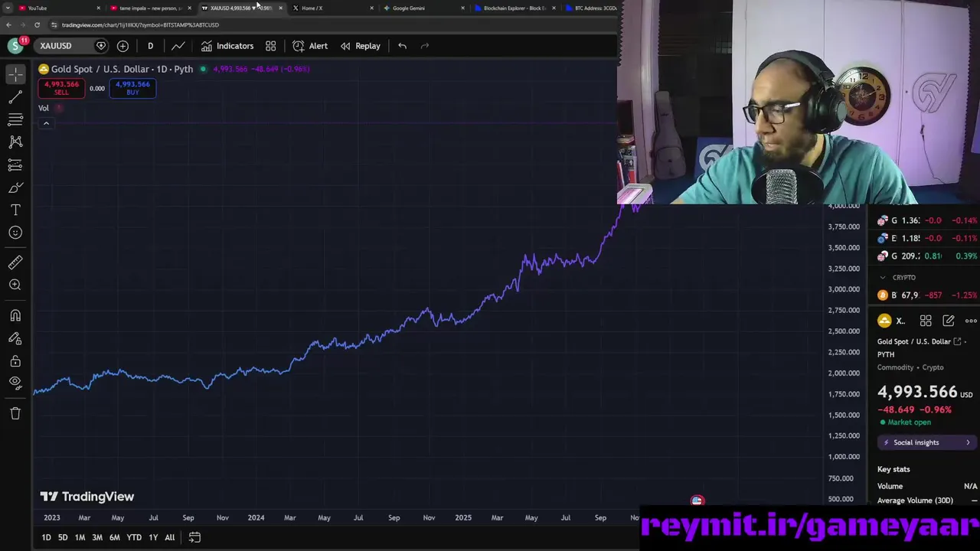This screenshot has width=980, height=551.
Task: Click the redo arrow
Action: click(425, 46)
